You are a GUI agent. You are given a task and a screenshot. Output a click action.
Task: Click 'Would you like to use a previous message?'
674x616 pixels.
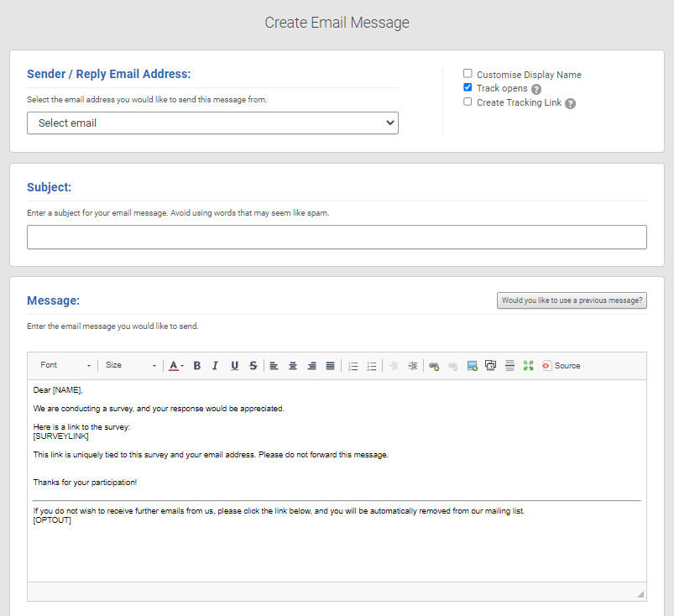pyautogui.click(x=572, y=300)
